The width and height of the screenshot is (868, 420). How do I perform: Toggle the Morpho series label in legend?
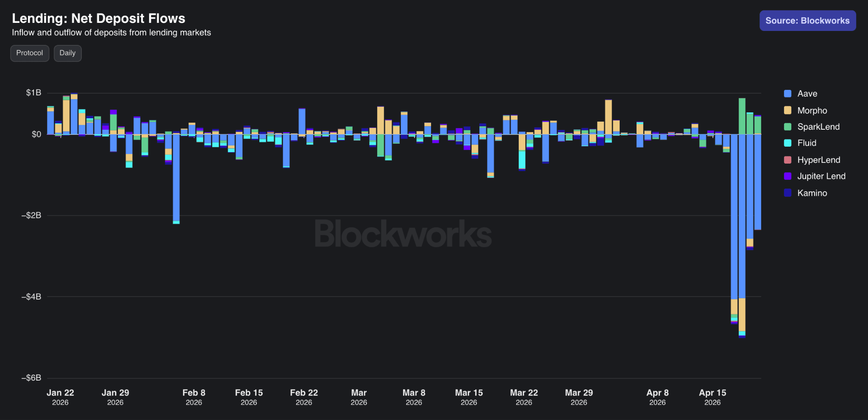812,110
